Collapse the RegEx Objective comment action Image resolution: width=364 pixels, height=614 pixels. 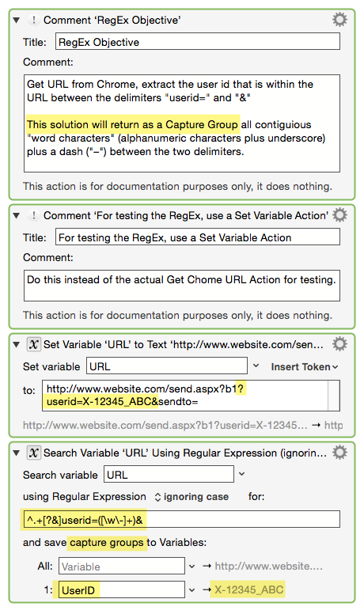17,20
